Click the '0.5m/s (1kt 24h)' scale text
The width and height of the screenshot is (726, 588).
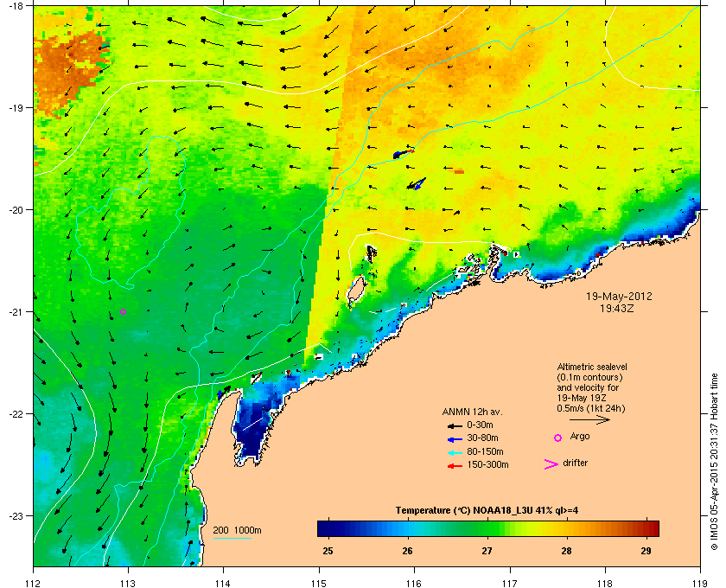[591, 408]
